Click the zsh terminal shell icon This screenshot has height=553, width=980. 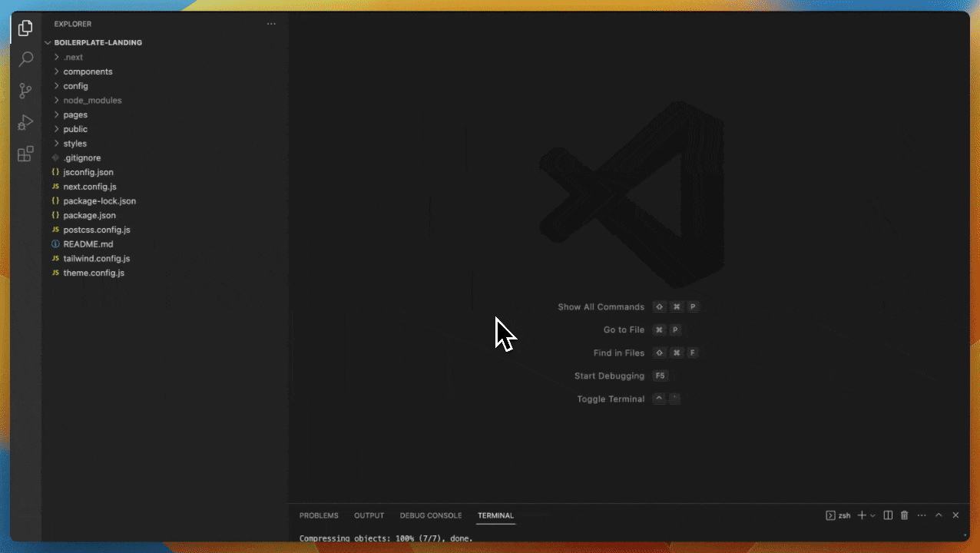(x=830, y=515)
